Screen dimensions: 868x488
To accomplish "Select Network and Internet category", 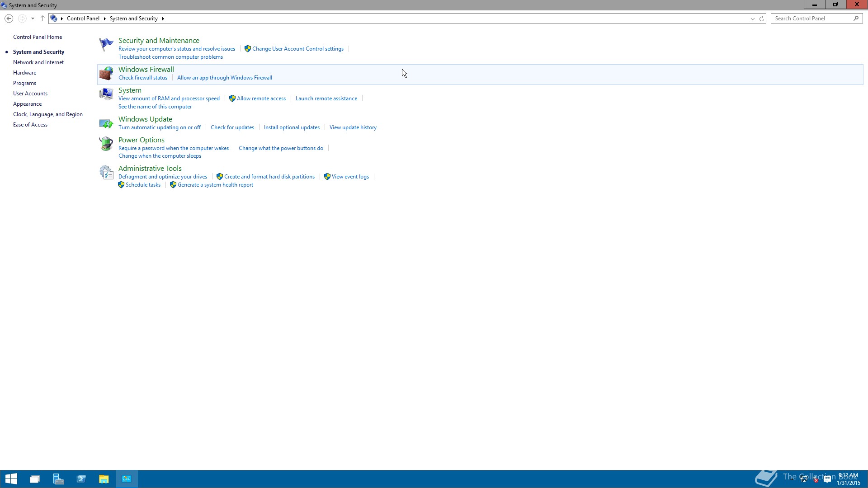I will tap(38, 62).
